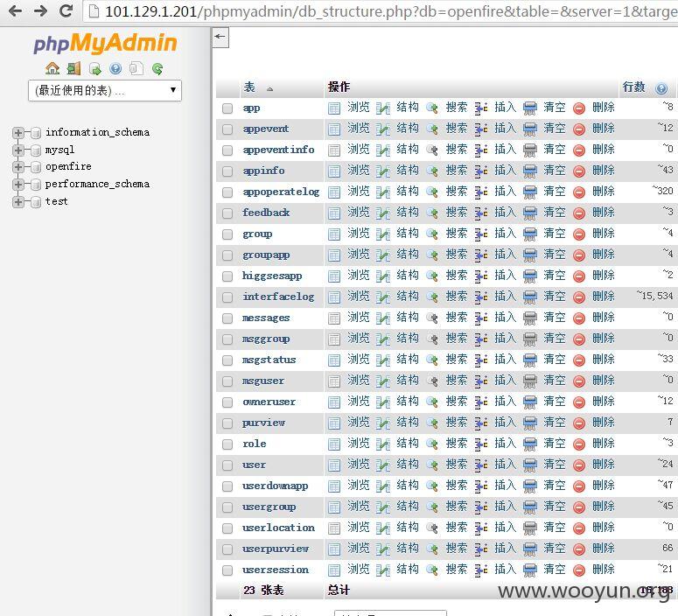Expand the mysql database node
Image resolution: width=678 pixels, height=616 pixels.
coord(18,150)
